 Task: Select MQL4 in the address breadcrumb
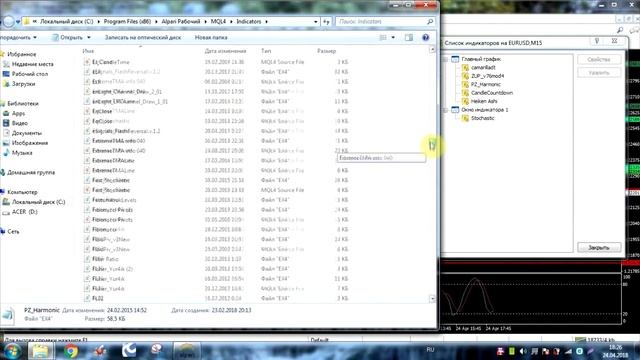tap(218, 22)
